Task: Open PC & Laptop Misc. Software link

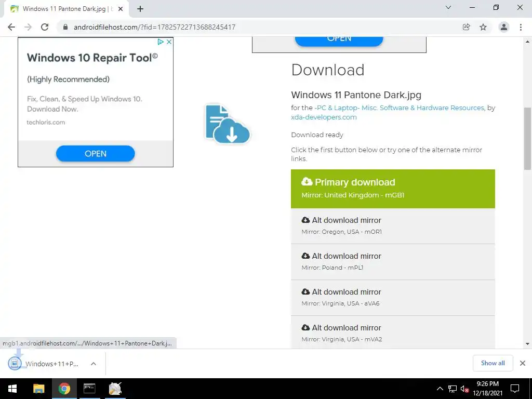Action: [x=400, y=108]
